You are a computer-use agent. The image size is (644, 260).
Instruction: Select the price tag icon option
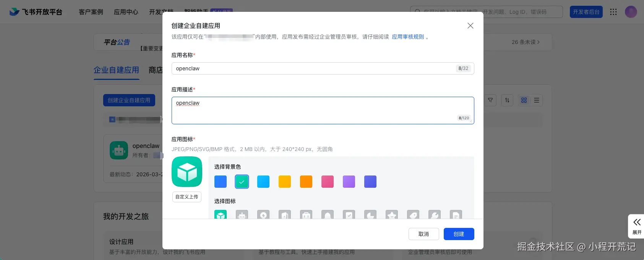click(413, 214)
